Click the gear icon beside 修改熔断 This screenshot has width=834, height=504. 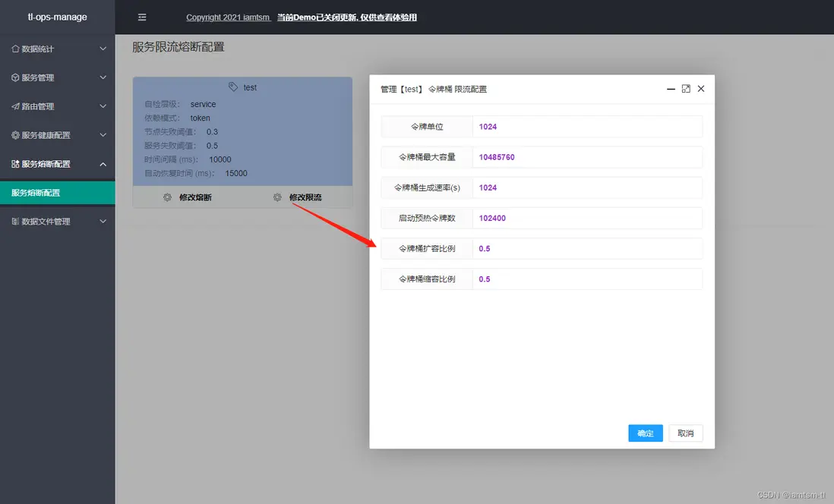[x=168, y=197]
